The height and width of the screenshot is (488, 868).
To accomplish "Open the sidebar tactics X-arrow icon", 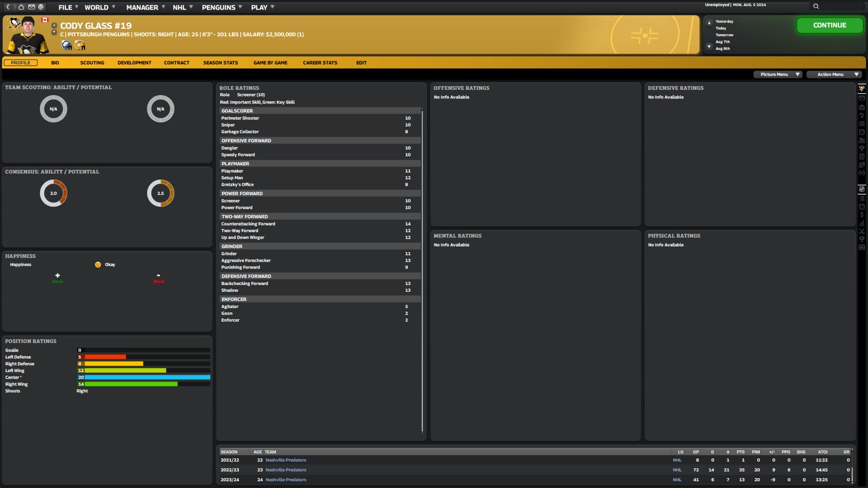I will (862, 116).
